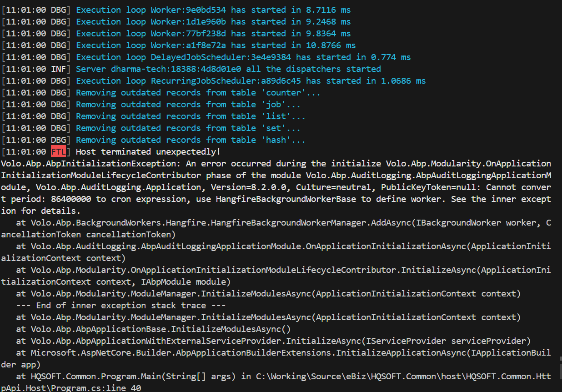Click the INF log level label
Screen dimensions: 562x392
click(x=58, y=69)
